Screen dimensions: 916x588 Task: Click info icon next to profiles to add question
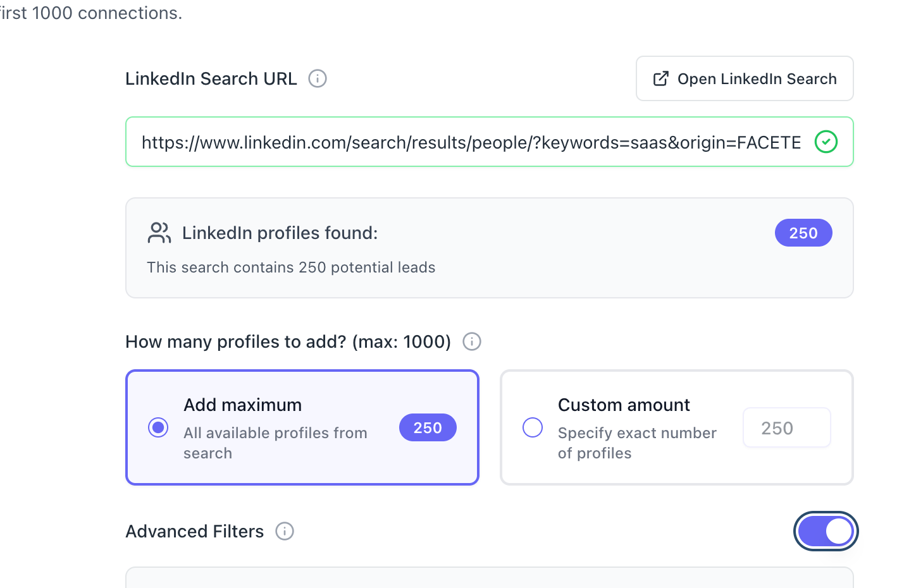click(x=472, y=341)
